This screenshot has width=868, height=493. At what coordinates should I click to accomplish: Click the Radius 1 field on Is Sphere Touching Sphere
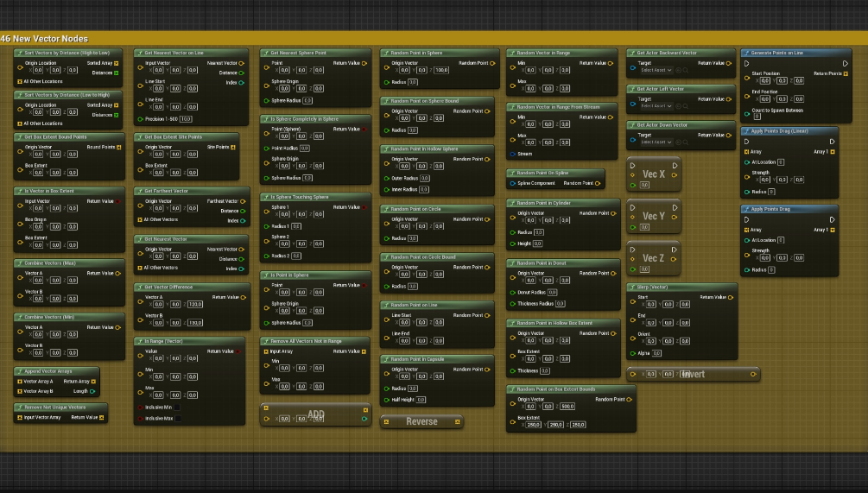pos(296,226)
